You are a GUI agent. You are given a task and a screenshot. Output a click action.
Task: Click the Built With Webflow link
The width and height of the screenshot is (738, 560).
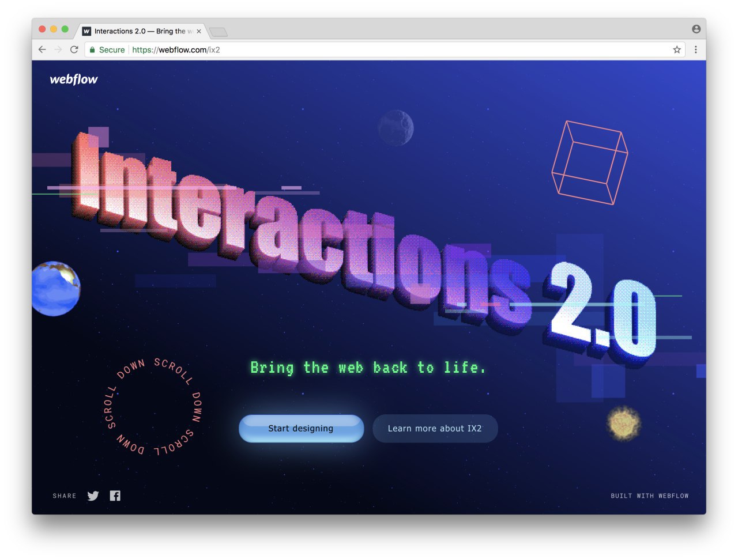pos(650,496)
